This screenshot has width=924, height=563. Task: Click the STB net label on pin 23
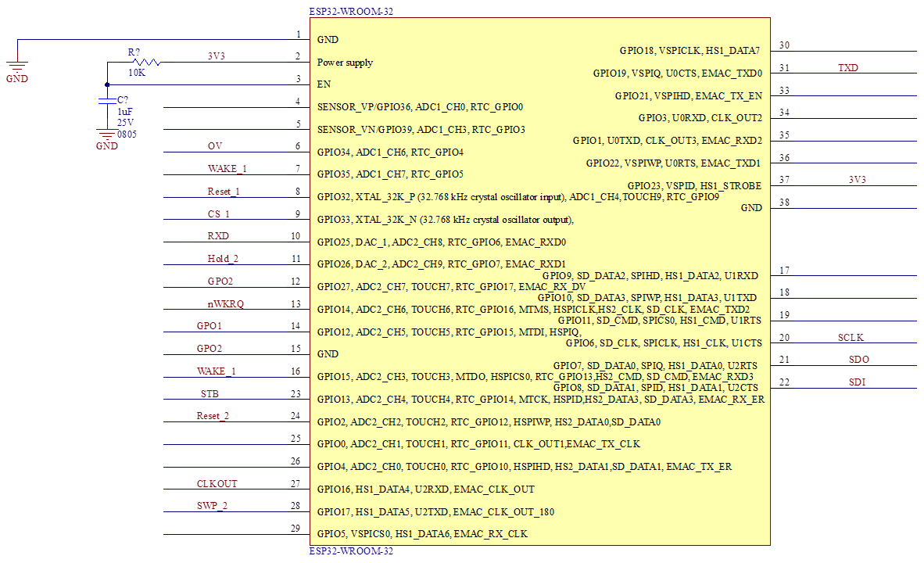click(x=210, y=394)
